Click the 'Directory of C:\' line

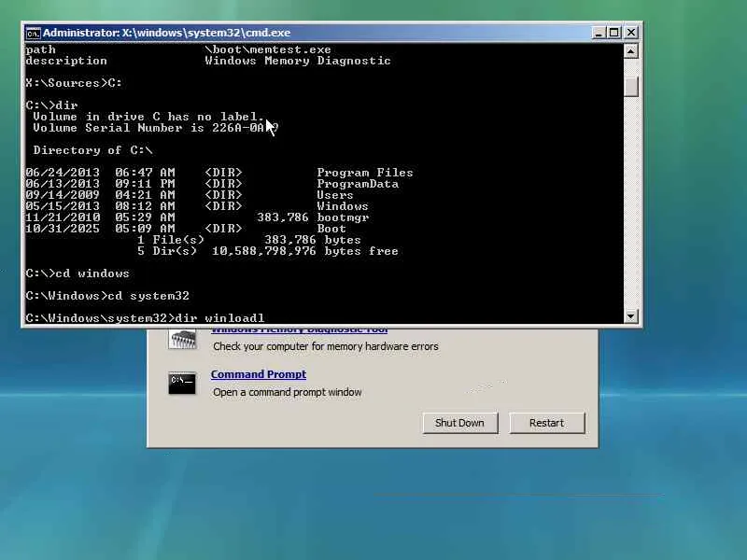tap(92, 150)
